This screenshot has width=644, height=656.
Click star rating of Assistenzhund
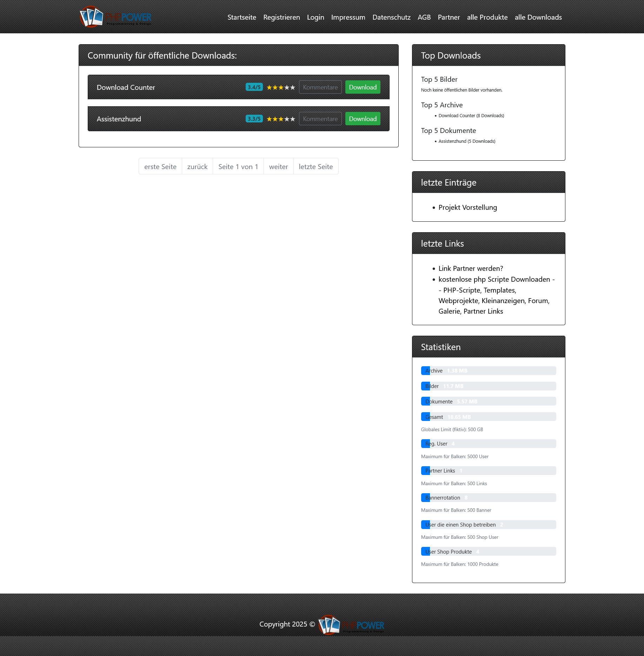click(x=280, y=119)
